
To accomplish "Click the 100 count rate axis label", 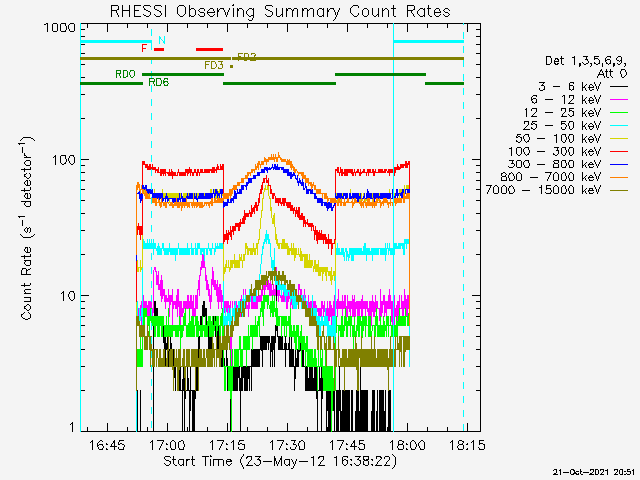I will pyautogui.click(x=64, y=160).
